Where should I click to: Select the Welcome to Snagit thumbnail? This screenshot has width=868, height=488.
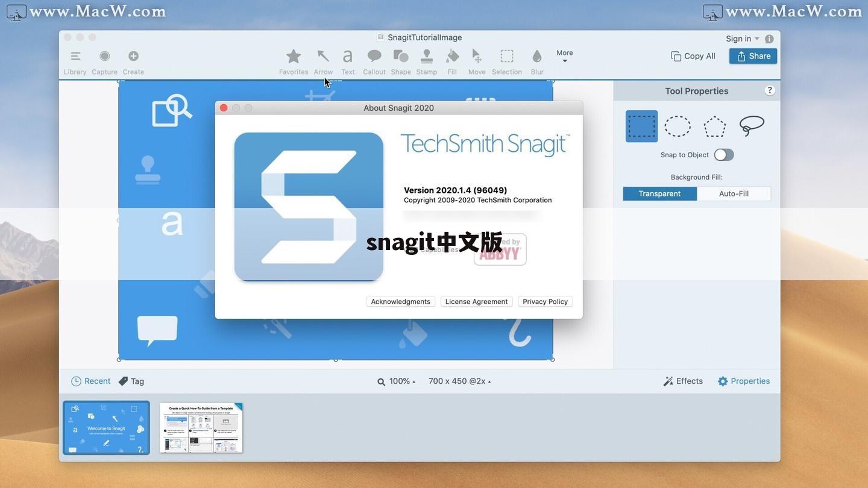coord(106,428)
